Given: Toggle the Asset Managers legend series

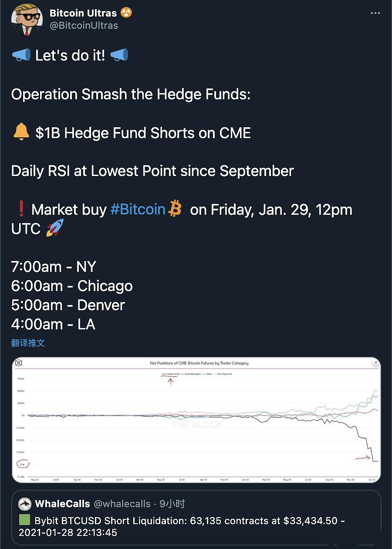Looking at the screenshot, I should (x=192, y=374).
